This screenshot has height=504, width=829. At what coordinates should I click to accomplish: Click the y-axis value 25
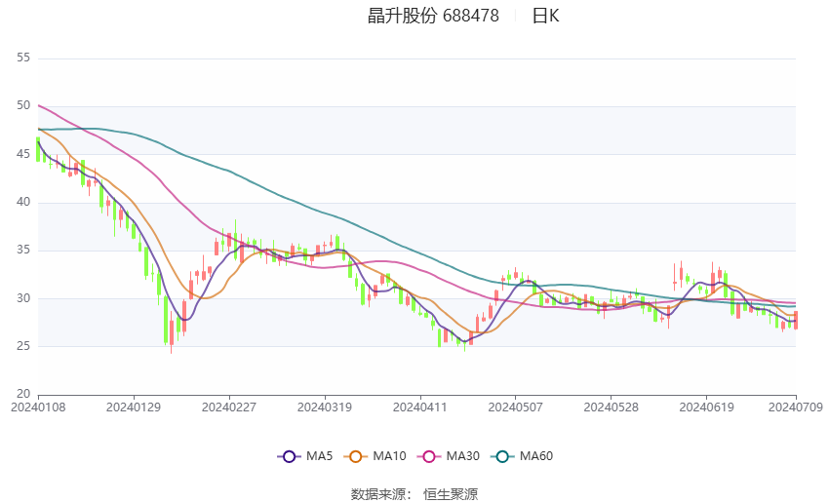[x=23, y=346]
